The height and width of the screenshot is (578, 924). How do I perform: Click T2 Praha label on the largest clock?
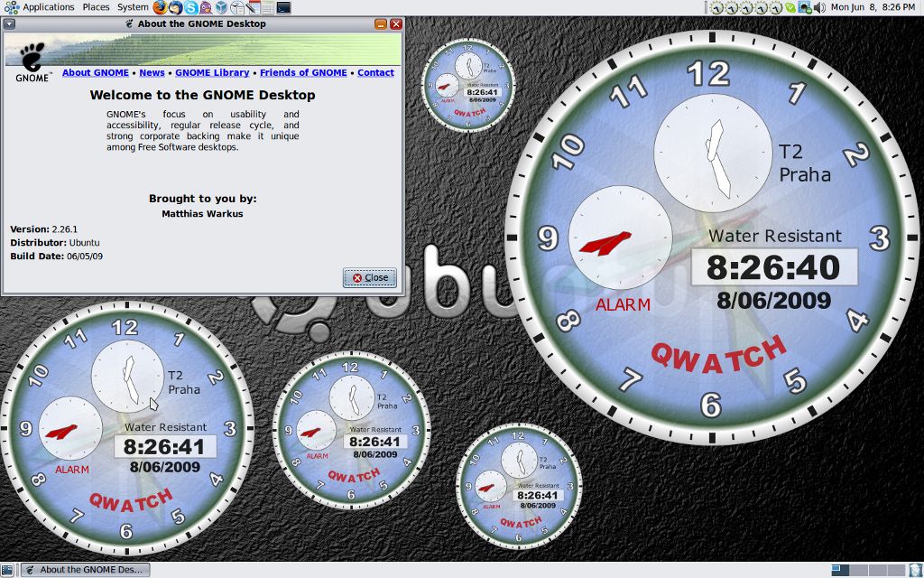[805, 163]
